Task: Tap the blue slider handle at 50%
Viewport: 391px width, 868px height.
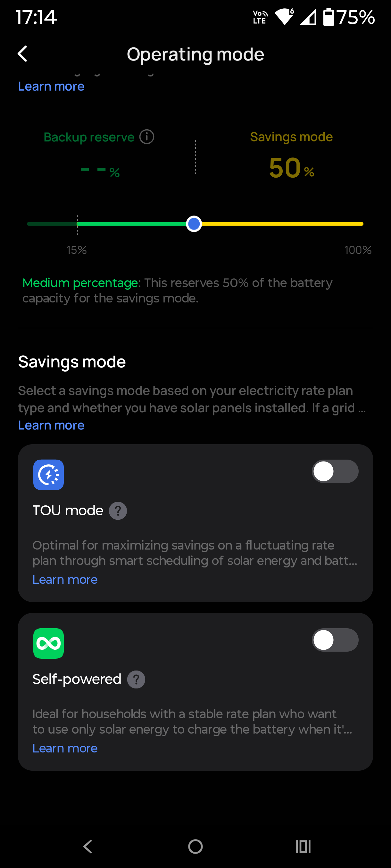Action: [x=194, y=224]
